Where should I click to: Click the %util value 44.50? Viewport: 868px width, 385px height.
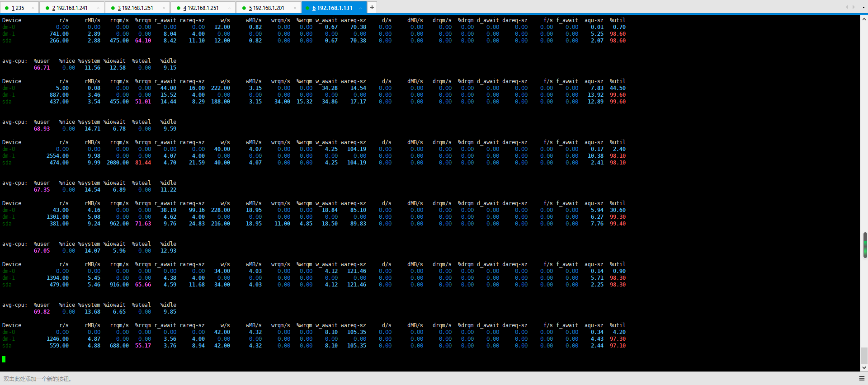[x=618, y=88]
